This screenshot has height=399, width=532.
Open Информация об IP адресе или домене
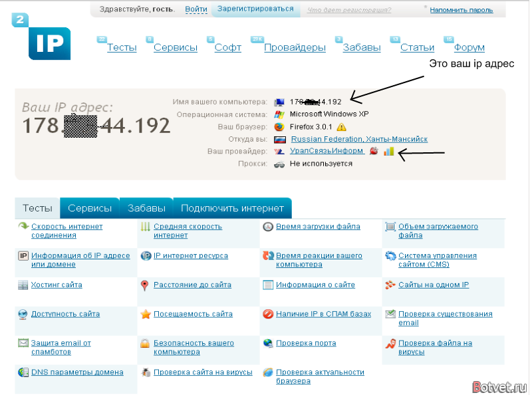[80, 260]
